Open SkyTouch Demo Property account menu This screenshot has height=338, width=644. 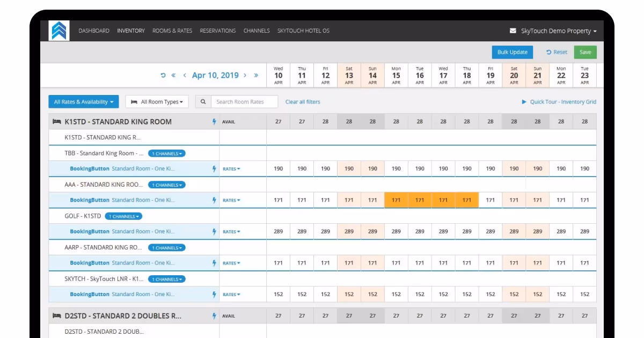559,31
